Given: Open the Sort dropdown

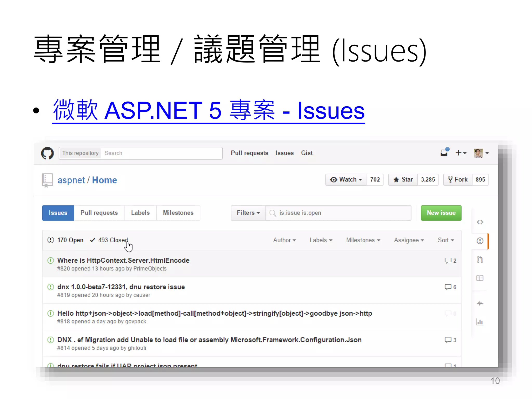Looking at the screenshot, I should coord(446,240).
